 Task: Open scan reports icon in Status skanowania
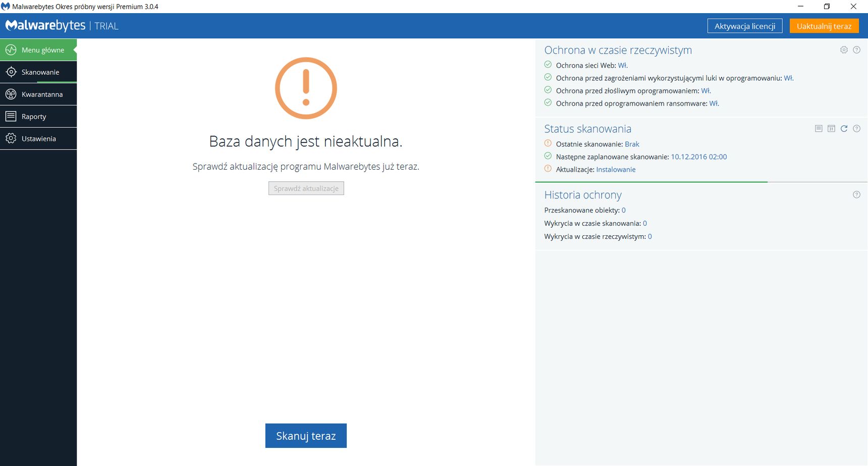coord(819,129)
